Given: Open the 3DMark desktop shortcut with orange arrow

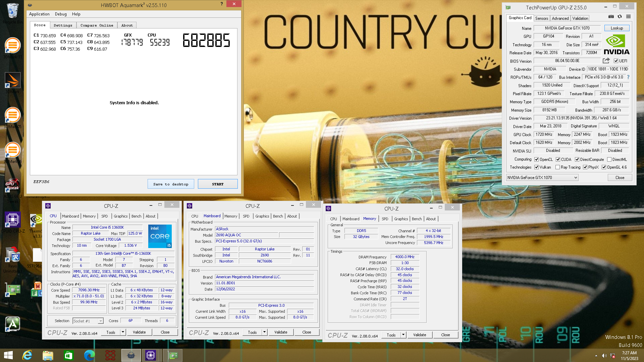Looking at the screenshot, I should coord(12,83).
